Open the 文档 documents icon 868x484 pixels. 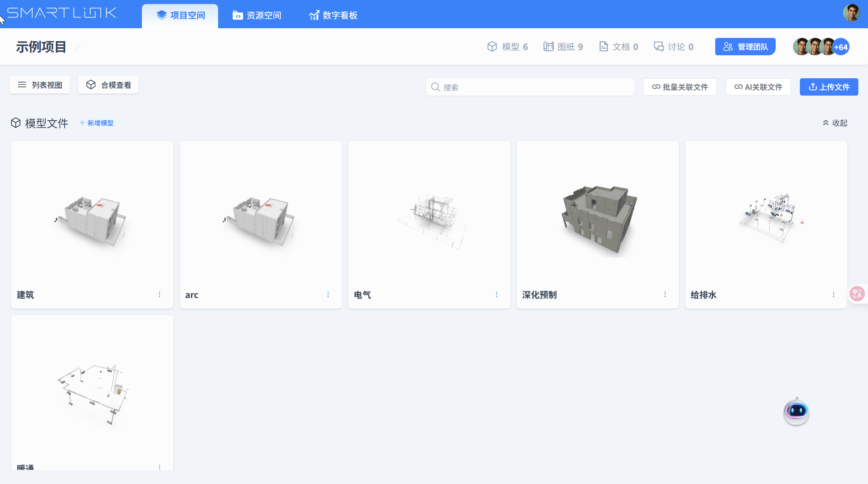click(604, 46)
